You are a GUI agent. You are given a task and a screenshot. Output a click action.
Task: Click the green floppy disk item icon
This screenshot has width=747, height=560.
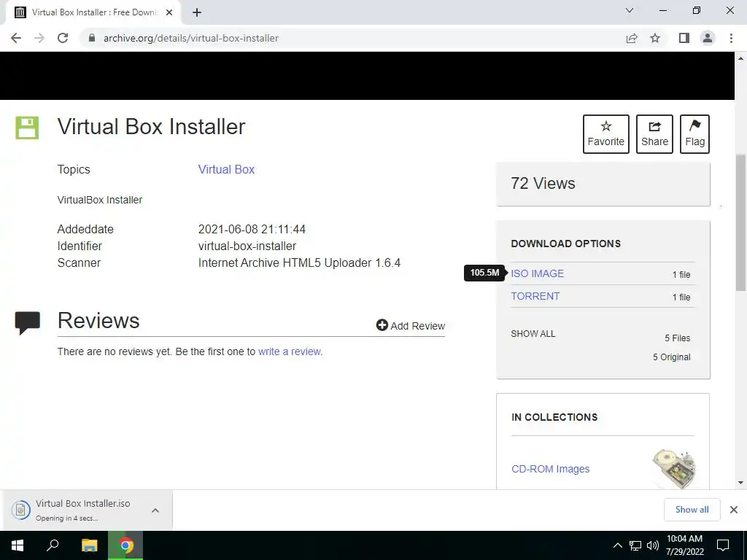point(27,128)
